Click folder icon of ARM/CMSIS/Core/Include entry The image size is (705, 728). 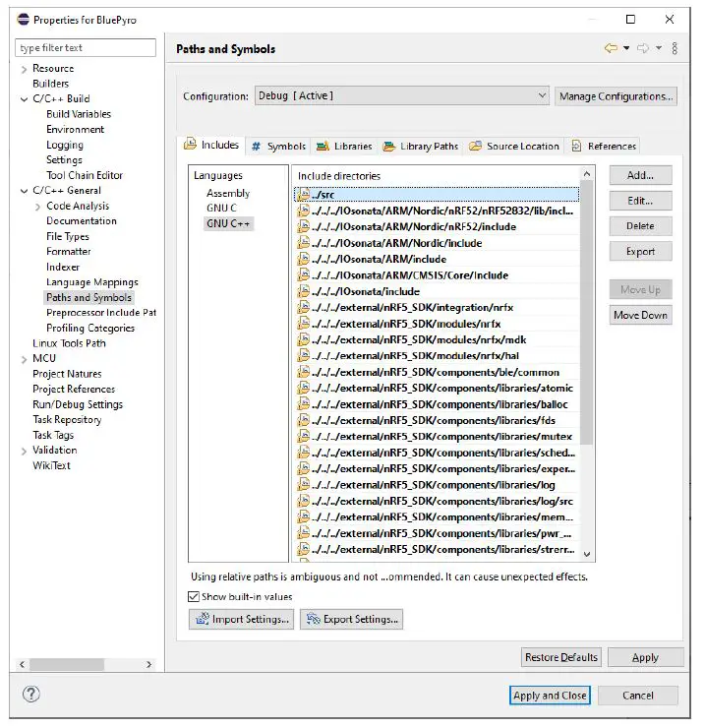[x=303, y=274]
